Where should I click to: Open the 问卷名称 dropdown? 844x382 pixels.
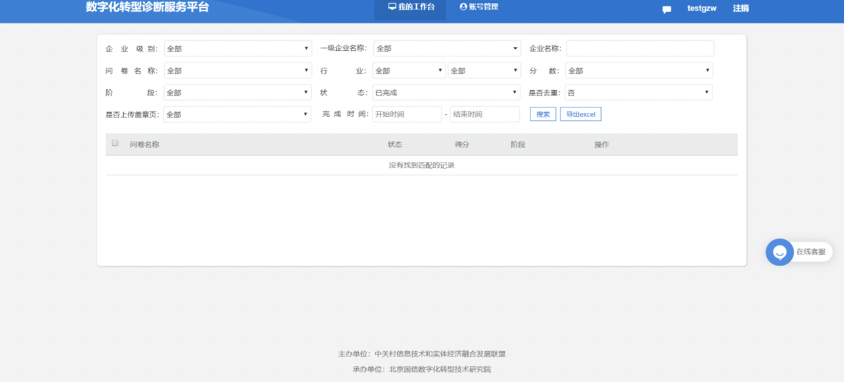pos(238,70)
